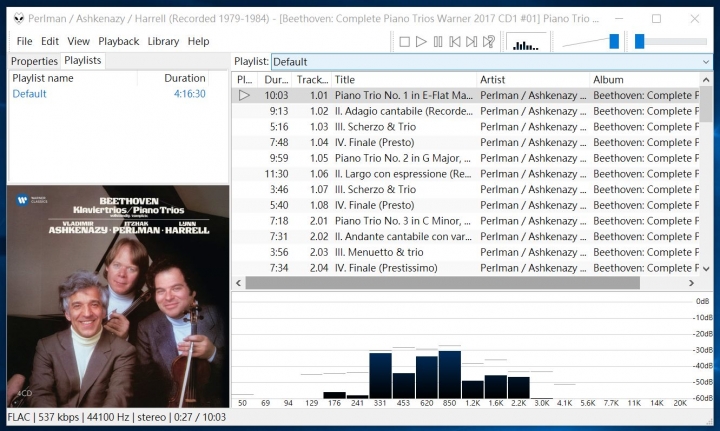Screen dimensions: 720x431
Task: Click the random playback icon
Action: click(x=489, y=42)
